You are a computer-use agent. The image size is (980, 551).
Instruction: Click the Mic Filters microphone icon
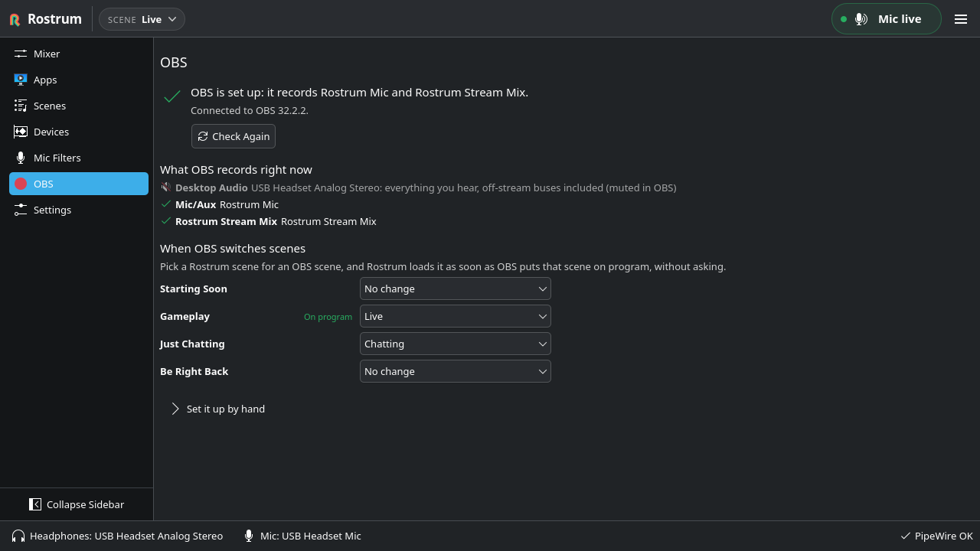(x=21, y=158)
